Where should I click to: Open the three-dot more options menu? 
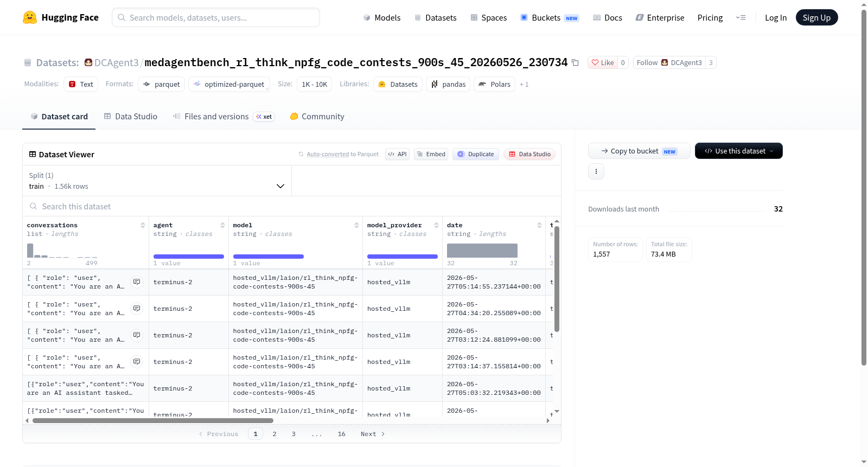(596, 171)
